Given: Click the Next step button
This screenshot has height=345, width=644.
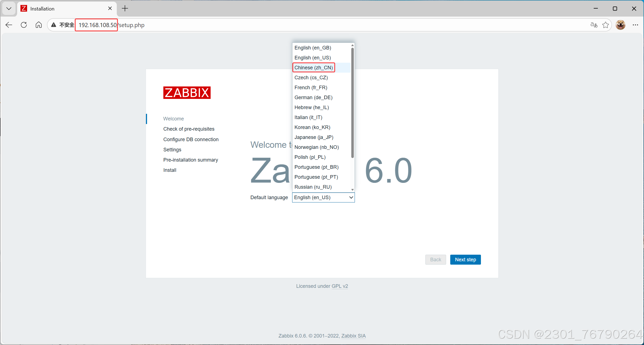Looking at the screenshot, I should point(465,260).
